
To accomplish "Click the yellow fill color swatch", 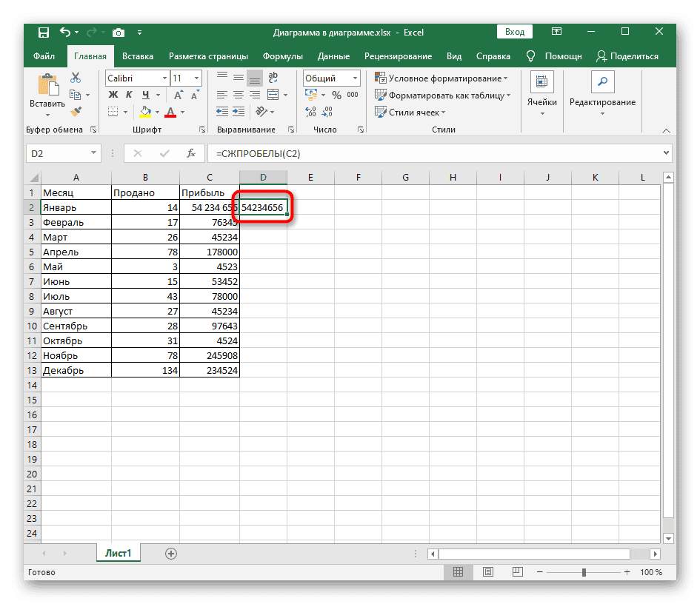I will click(146, 112).
